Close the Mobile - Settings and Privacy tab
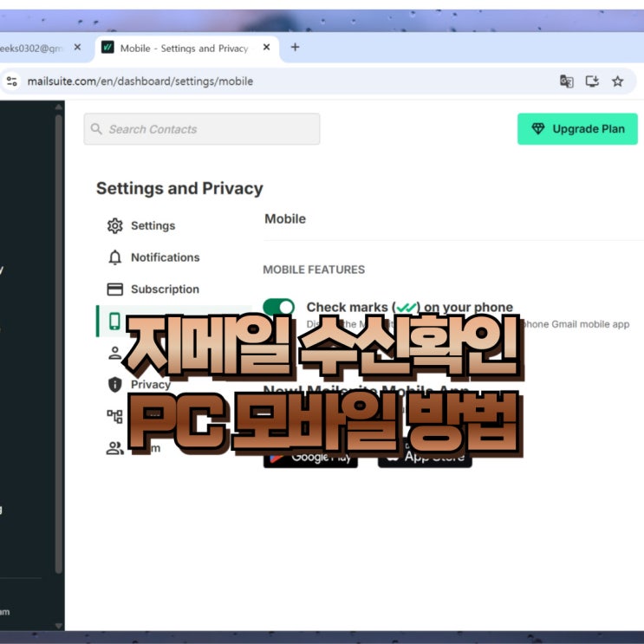The height and width of the screenshot is (644, 644). pyautogui.click(x=266, y=47)
